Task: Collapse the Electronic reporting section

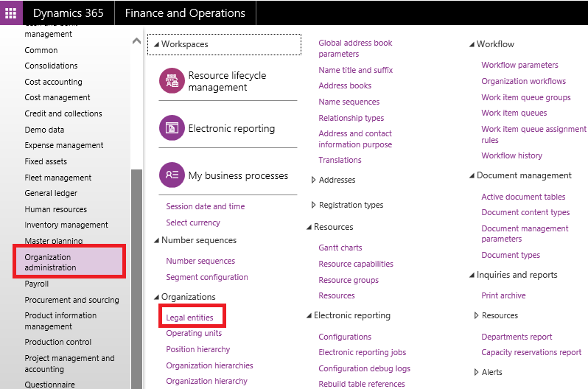Action: tap(309, 316)
